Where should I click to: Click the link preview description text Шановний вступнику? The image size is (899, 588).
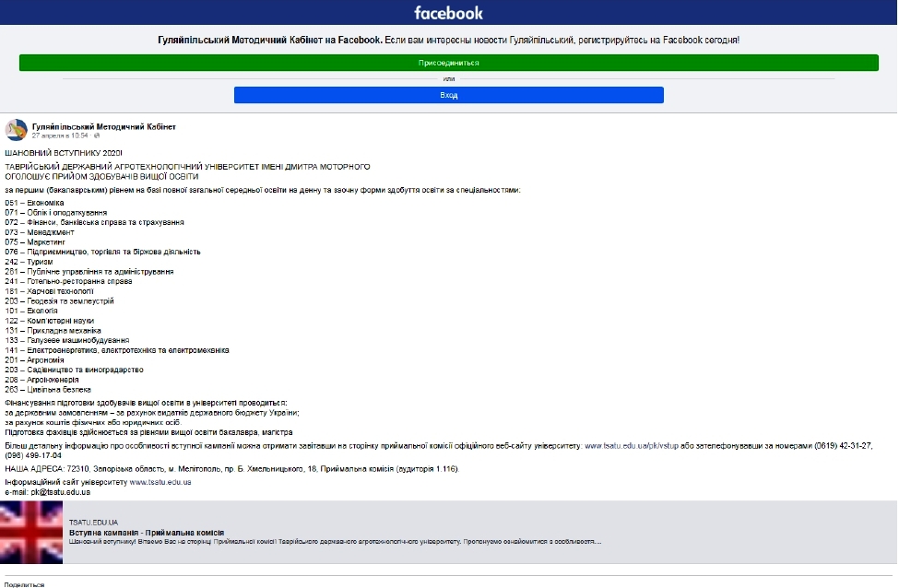[336, 542]
